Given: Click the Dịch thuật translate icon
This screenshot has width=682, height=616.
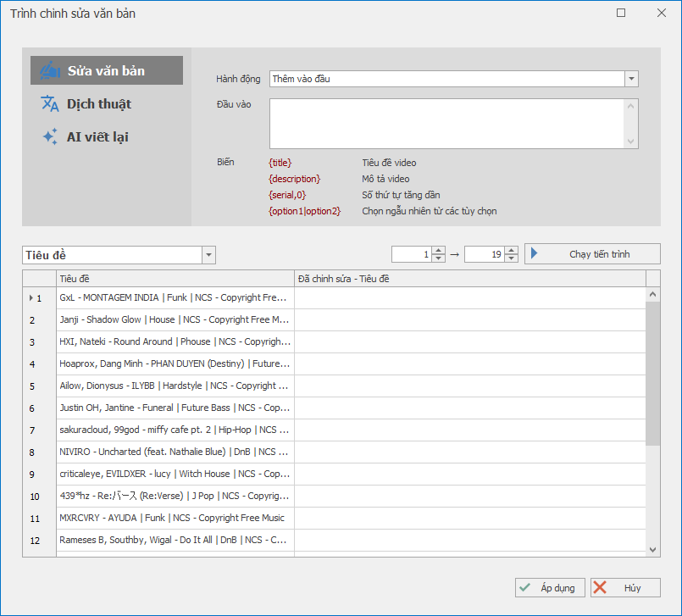Looking at the screenshot, I should 50,104.
